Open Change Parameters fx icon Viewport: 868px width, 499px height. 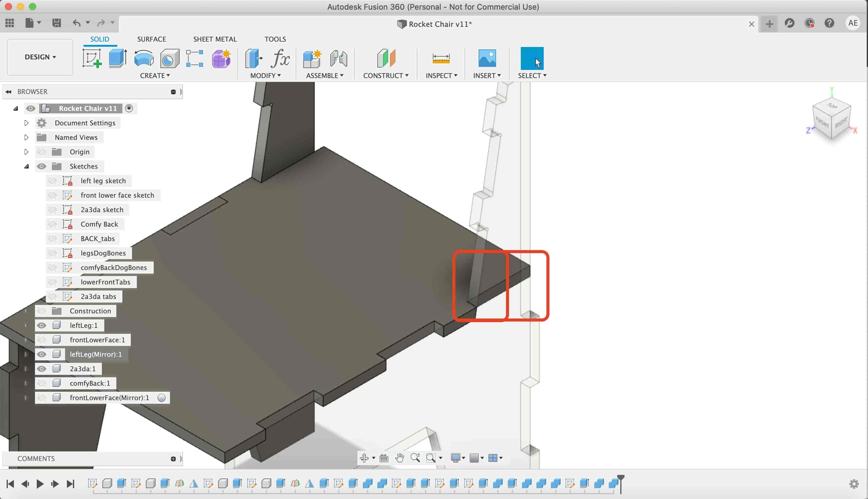pyautogui.click(x=280, y=58)
